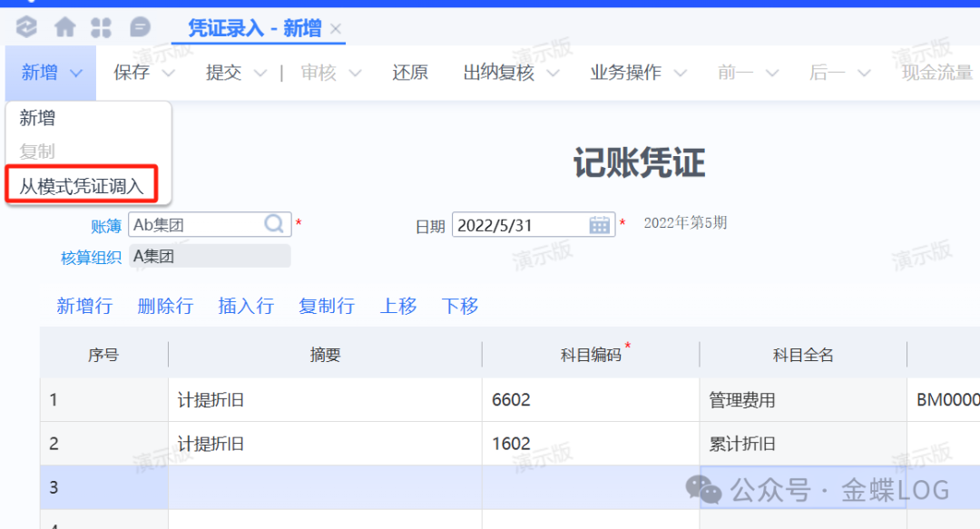Expand the 出纳复核 dropdown arrow
Viewport: 980px width, 529px height.
553,73
